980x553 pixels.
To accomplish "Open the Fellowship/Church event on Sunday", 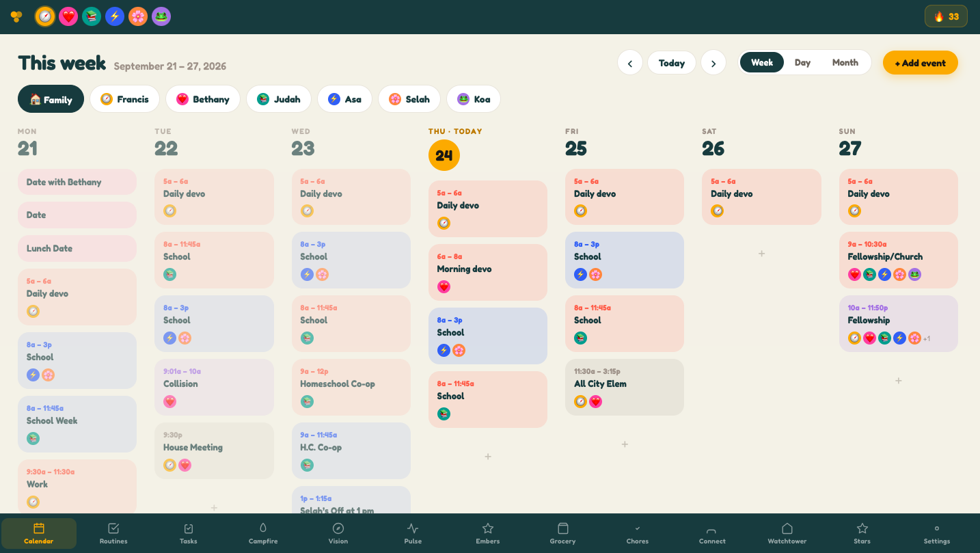I will pos(899,260).
